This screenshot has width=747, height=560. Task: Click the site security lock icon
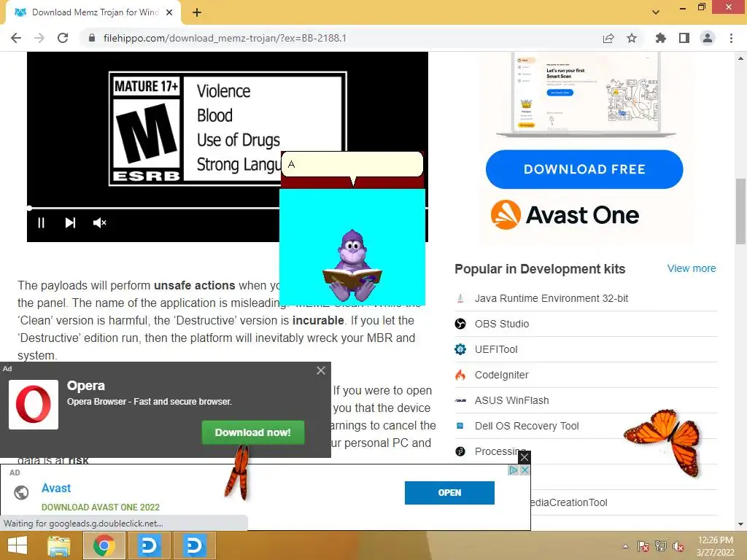[92, 38]
